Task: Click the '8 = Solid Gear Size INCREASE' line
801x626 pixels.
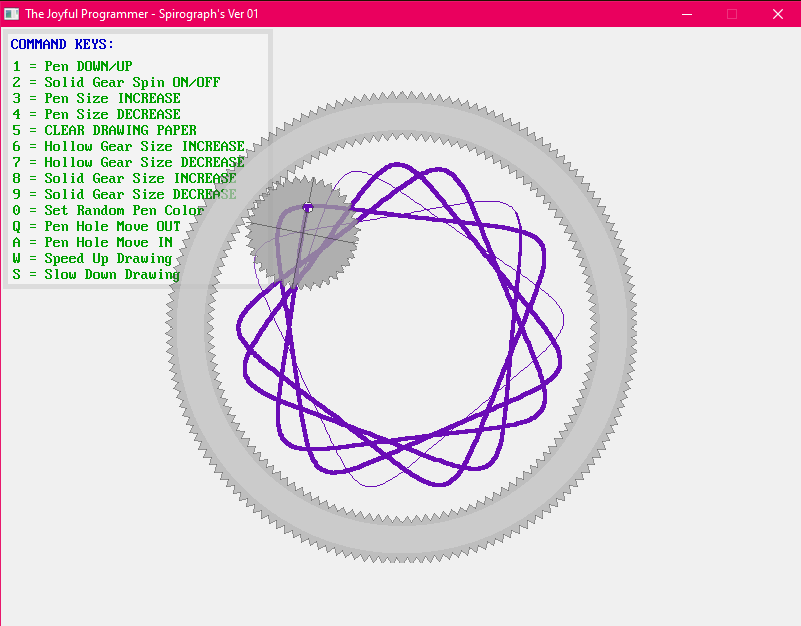Action: [125, 178]
